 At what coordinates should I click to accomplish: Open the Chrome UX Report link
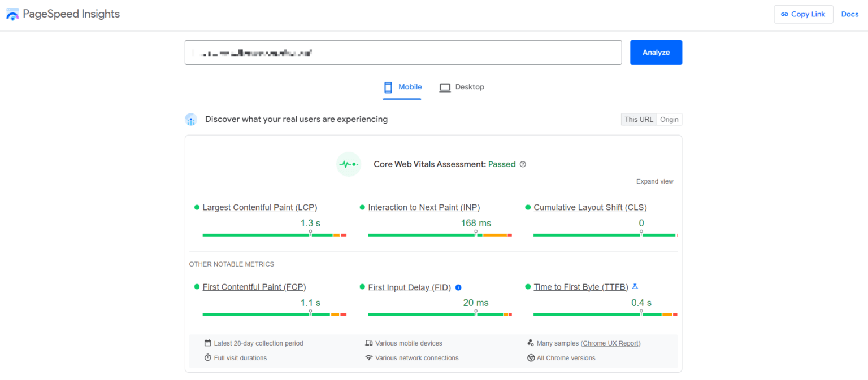pos(610,343)
